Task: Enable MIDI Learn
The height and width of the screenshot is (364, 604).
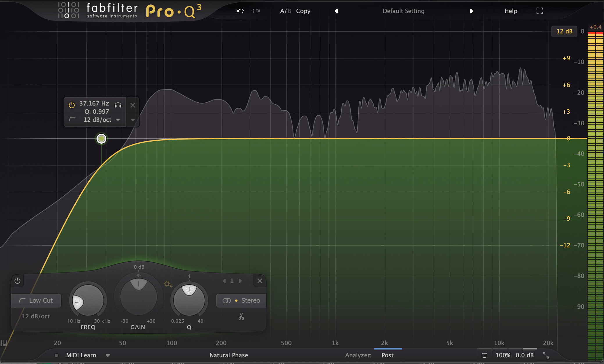Action: pos(81,355)
